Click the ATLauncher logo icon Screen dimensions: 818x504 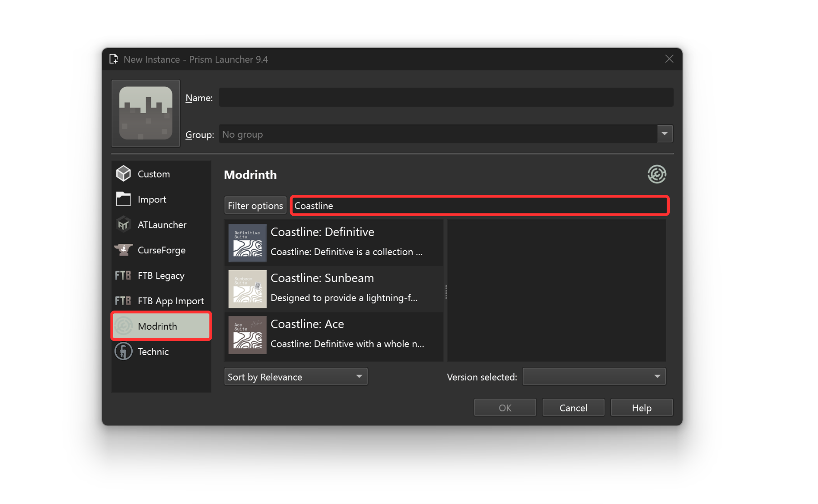[123, 224]
